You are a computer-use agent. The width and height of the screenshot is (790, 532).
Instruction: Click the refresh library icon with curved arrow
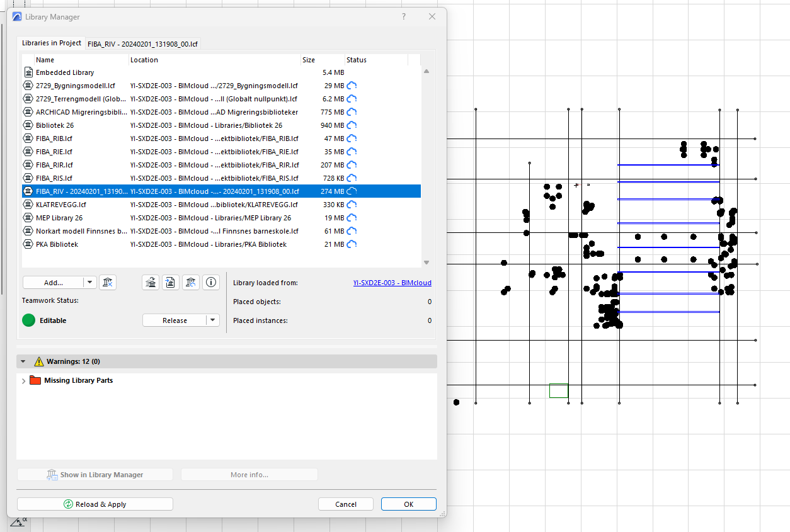pyautogui.click(x=151, y=283)
